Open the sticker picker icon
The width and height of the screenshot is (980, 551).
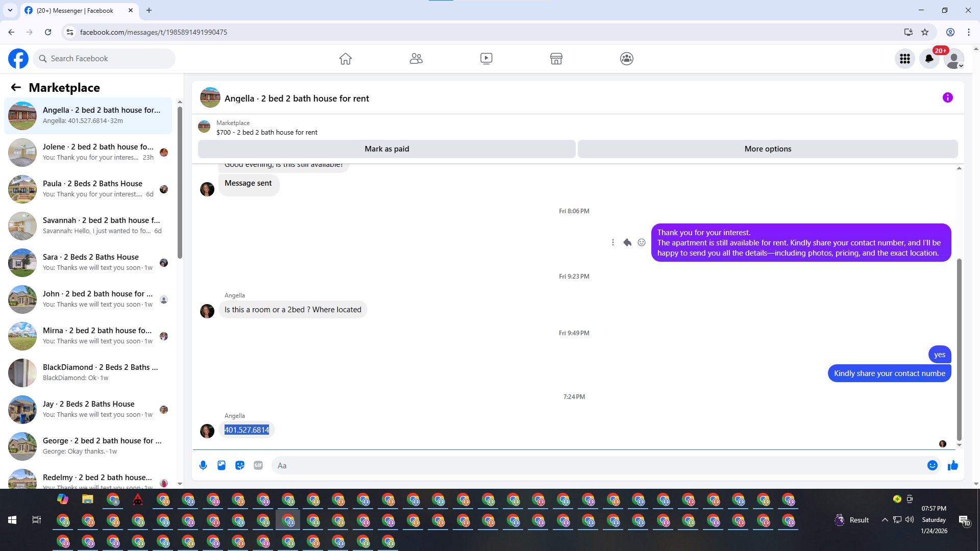(x=240, y=465)
